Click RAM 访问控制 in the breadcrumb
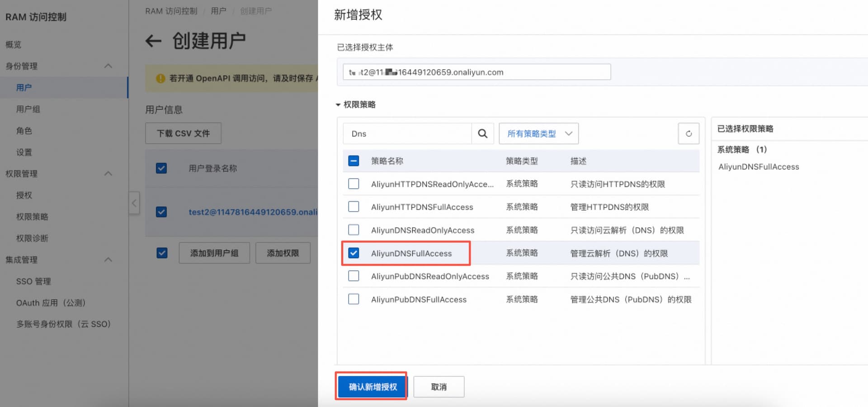Image resolution: width=868 pixels, height=407 pixels. pos(171,11)
